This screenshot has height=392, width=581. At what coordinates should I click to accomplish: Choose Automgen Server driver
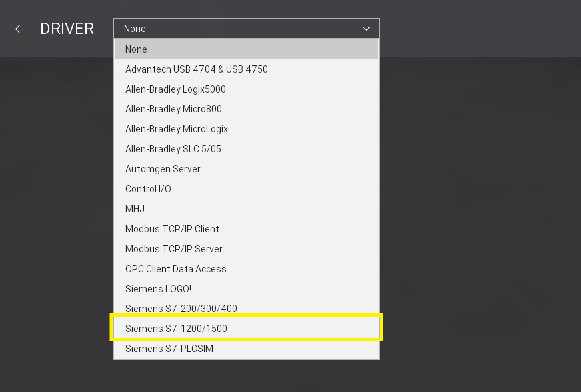pos(163,169)
